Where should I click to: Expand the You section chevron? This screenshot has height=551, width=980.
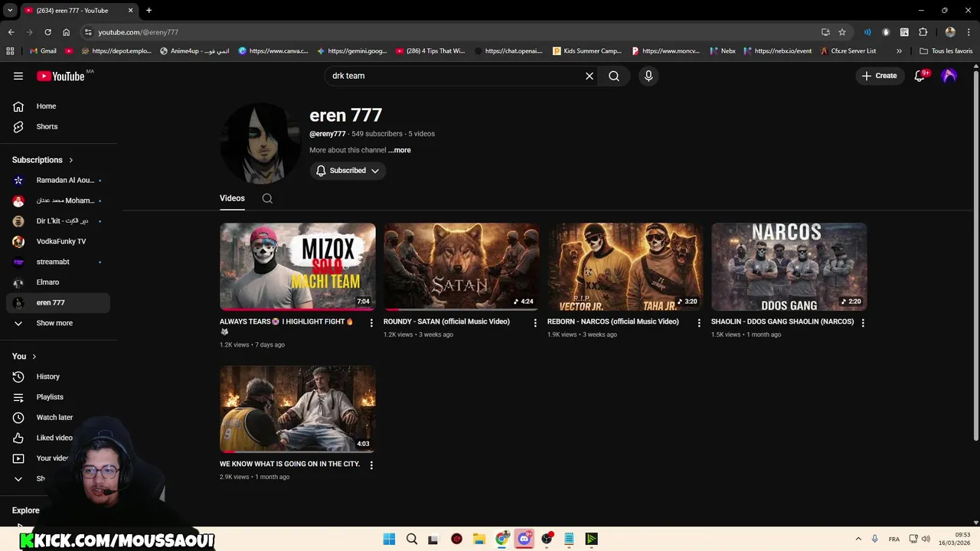(34, 357)
